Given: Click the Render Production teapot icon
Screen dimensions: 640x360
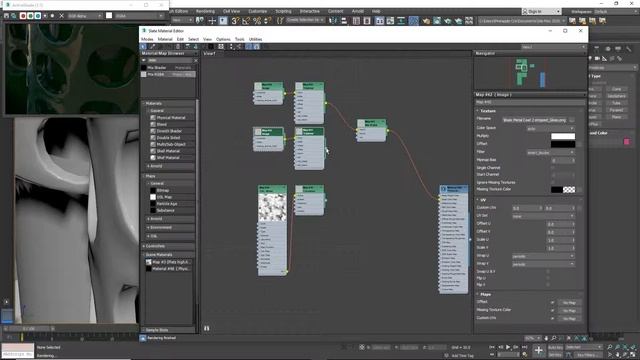Looking at the screenshot, I should [447, 20].
